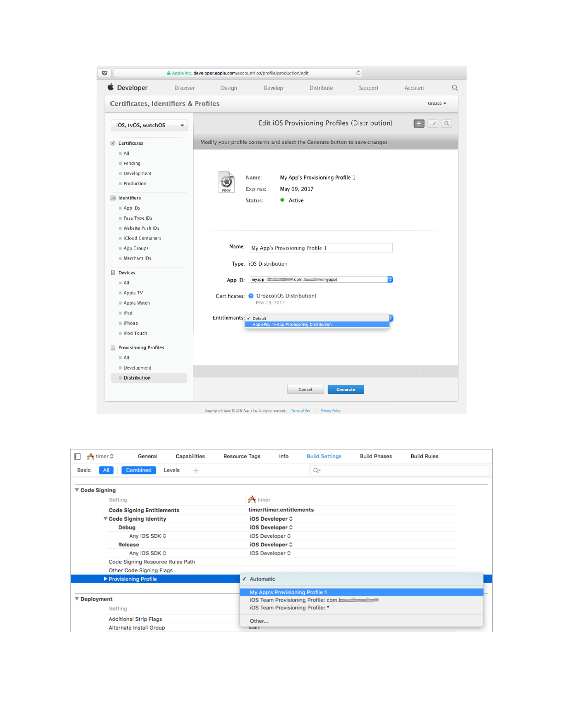Viewport: 563px width, 728px height.
Task: Select Production under Certificates
Action: point(135,183)
